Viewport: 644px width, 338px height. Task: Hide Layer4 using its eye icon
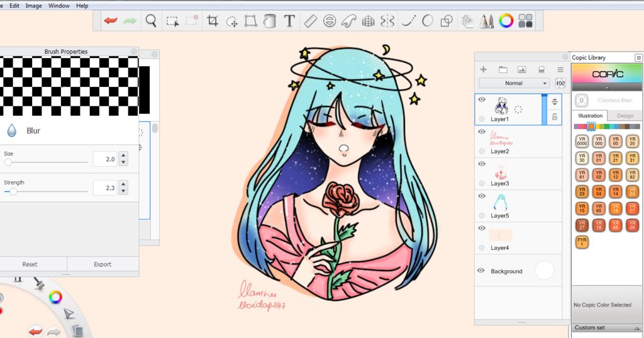point(482,228)
